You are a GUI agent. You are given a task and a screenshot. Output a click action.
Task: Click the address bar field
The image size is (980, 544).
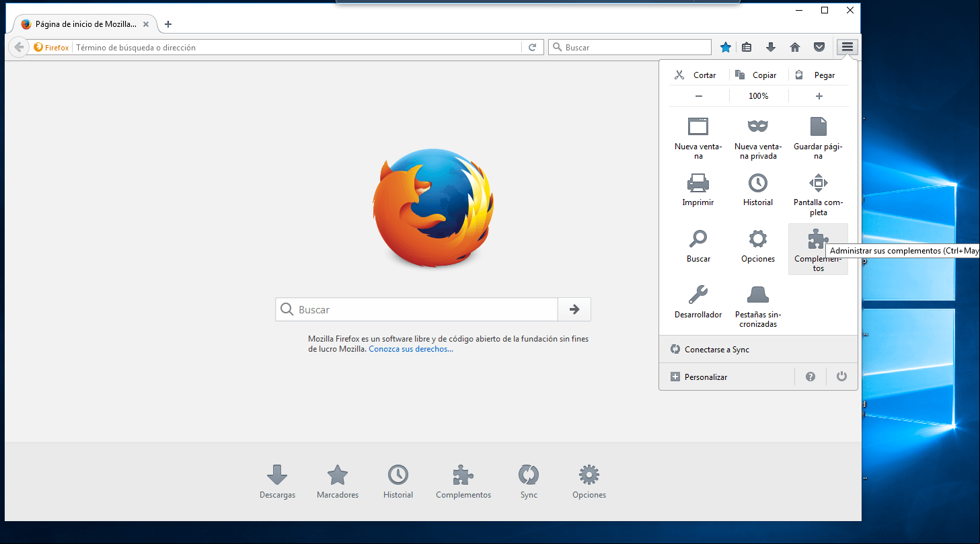[x=296, y=48]
